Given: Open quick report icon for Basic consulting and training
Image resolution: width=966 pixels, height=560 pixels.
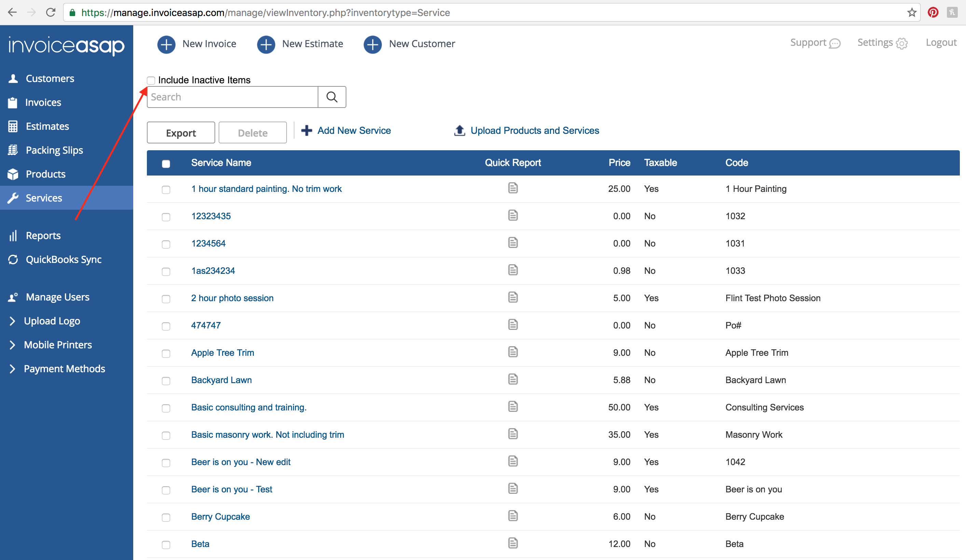Looking at the screenshot, I should [x=513, y=406].
